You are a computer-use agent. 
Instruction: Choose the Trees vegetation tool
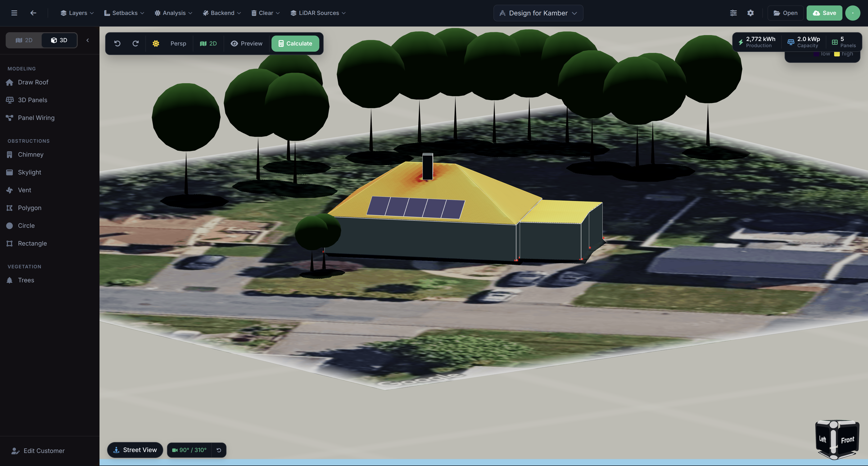pyautogui.click(x=26, y=280)
